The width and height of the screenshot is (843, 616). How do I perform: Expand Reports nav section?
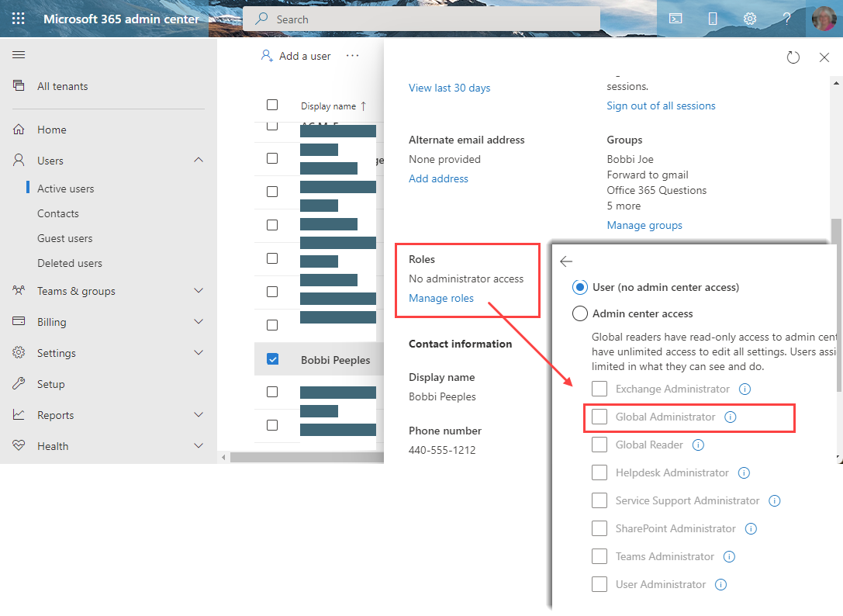click(199, 415)
